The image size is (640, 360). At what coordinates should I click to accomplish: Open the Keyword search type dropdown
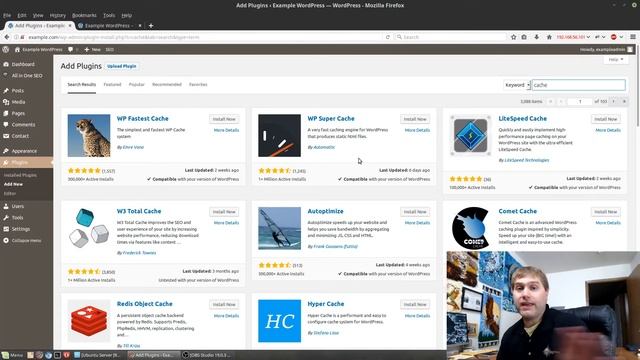pyautogui.click(x=517, y=85)
